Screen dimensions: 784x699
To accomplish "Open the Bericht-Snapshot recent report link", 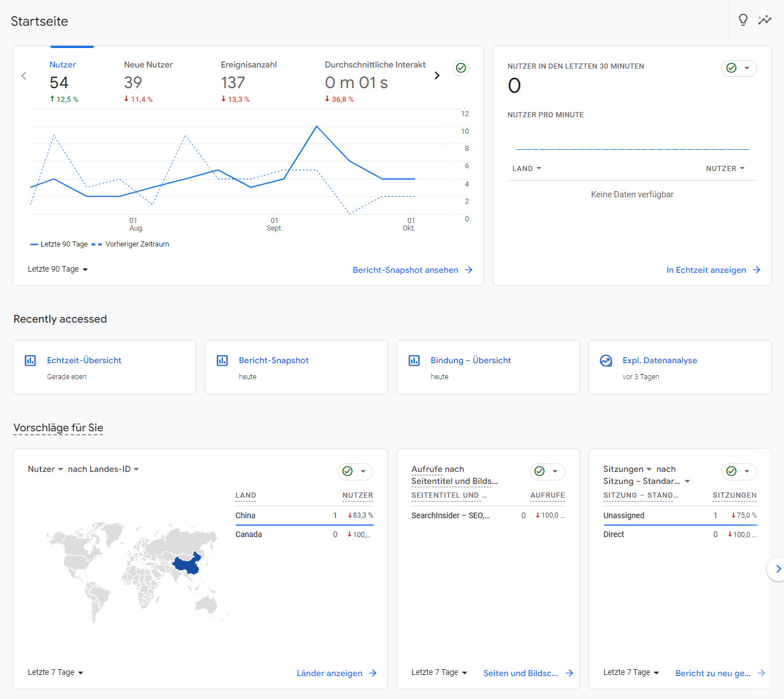I will coord(274,360).
